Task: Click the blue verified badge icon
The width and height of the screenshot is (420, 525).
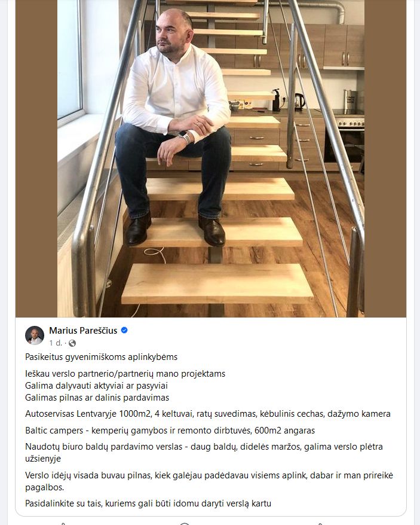Action: (124, 331)
